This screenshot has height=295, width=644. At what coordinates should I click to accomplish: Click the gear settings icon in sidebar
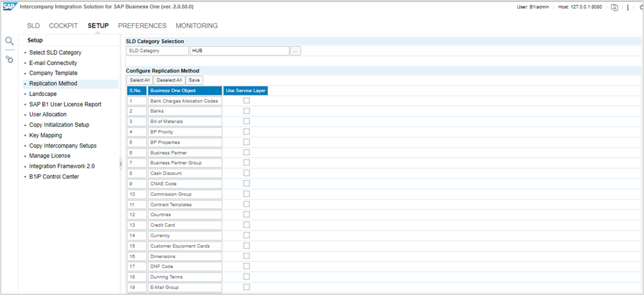(9, 59)
